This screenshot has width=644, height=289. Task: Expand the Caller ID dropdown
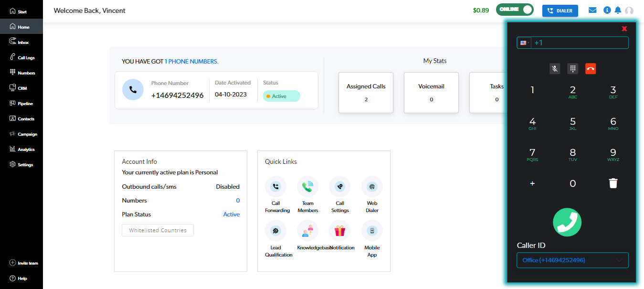point(572,260)
